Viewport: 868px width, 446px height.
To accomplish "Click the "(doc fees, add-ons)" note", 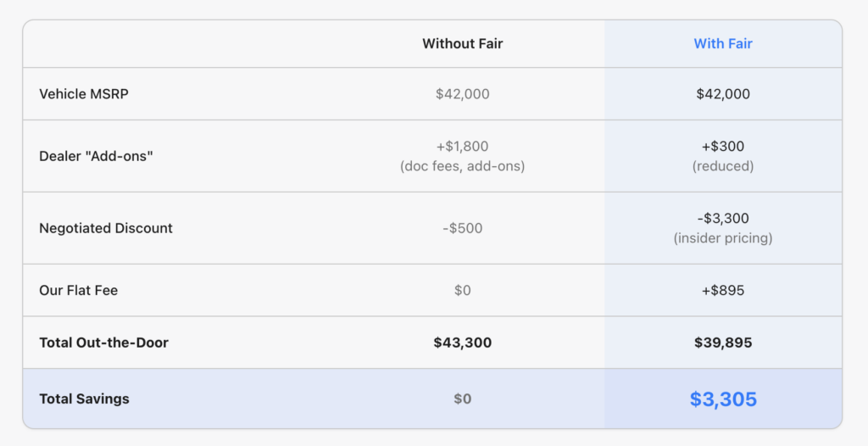I will pyautogui.click(x=462, y=166).
